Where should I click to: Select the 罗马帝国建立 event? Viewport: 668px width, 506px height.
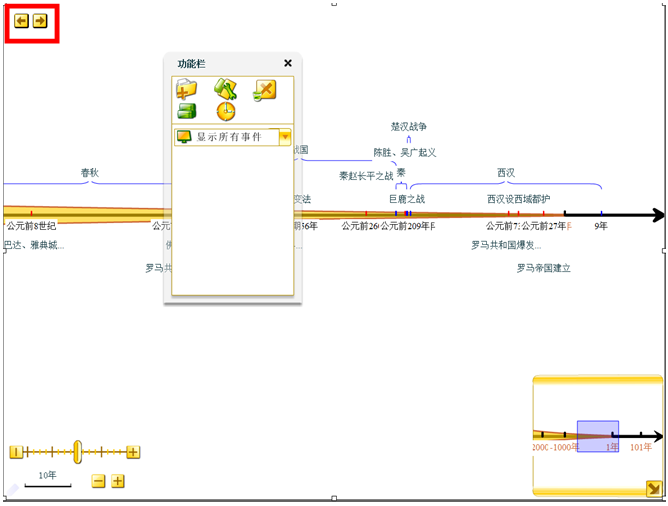point(543,268)
